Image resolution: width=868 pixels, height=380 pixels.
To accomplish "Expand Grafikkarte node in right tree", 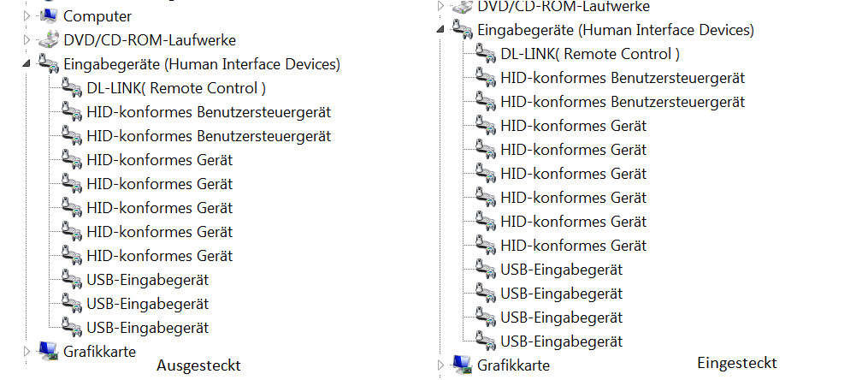I will click(440, 365).
